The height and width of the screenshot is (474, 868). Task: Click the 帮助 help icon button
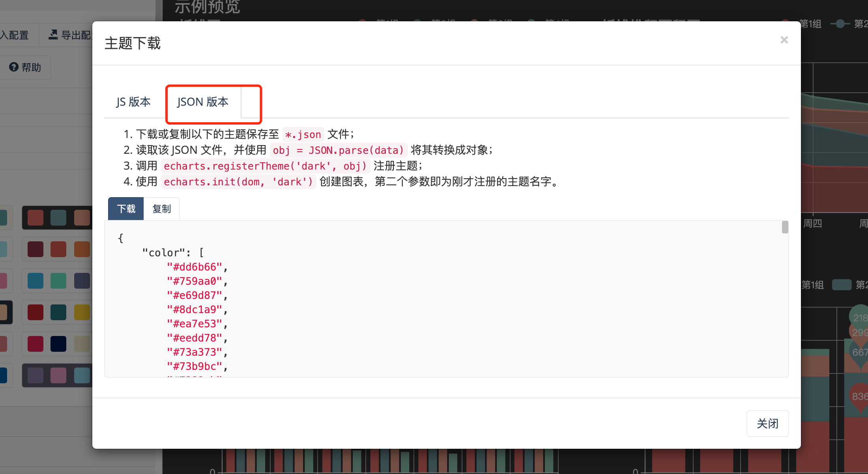point(25,67)
